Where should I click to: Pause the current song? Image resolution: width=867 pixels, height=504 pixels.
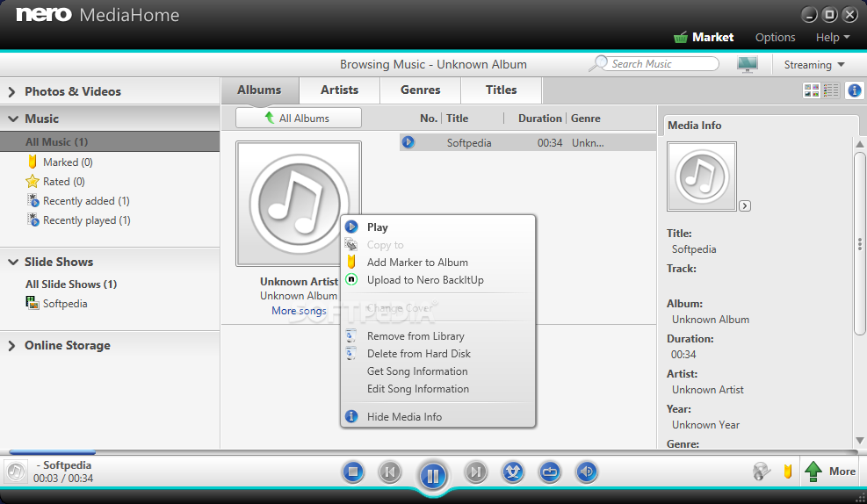433,475
